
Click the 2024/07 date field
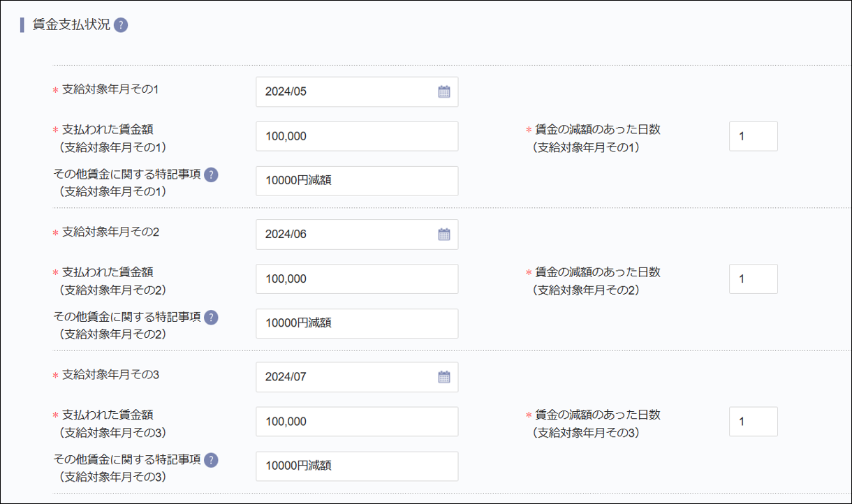point(346,377)
